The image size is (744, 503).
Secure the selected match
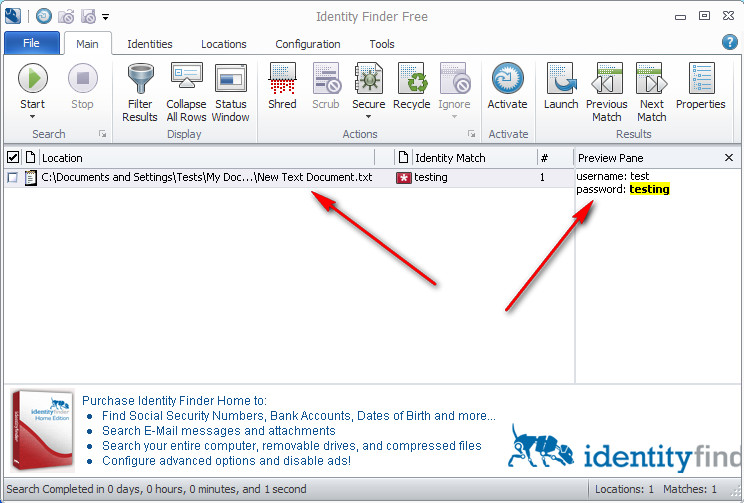[369, 86]
